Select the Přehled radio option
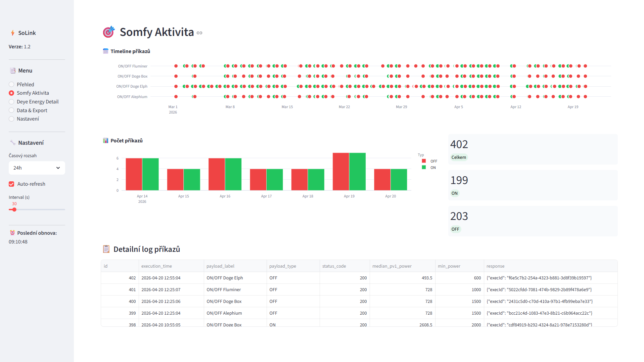The height and width of the screenshot is (362, 644). pos(12,85)
